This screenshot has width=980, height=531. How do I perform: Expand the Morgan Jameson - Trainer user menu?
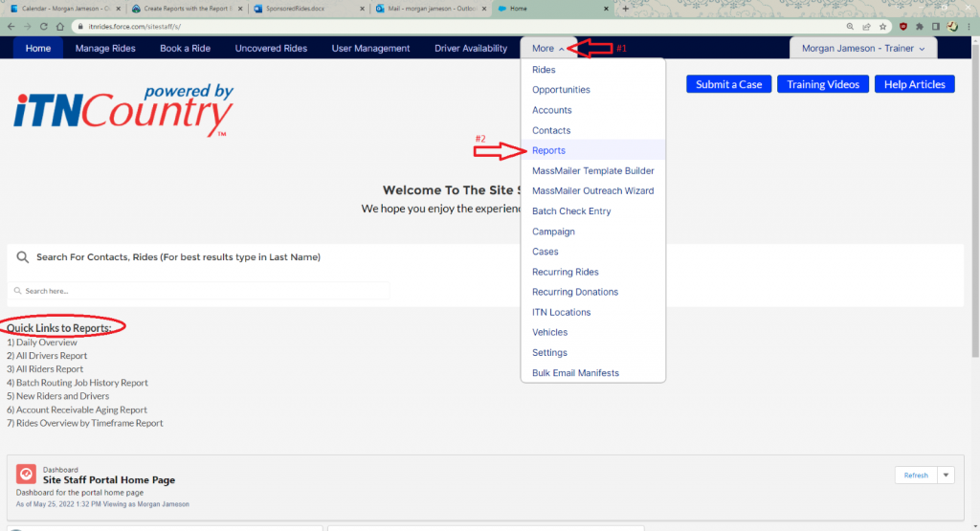click(861, 48)
